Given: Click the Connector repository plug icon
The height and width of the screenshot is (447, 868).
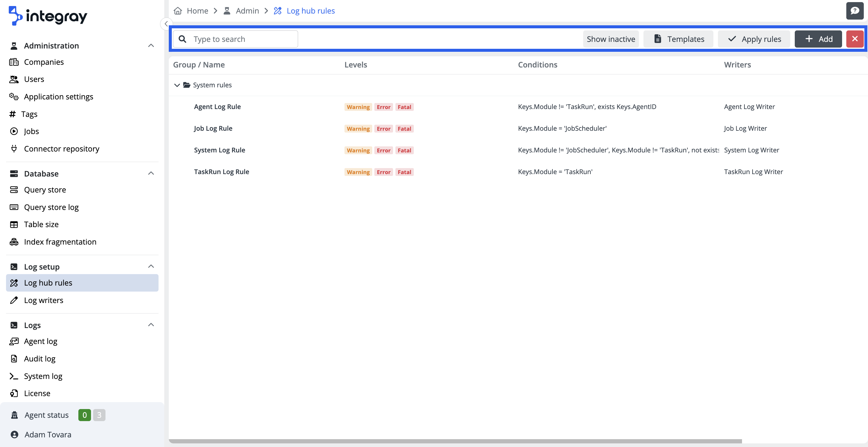Looking at the screenshot, I should 14,148.
